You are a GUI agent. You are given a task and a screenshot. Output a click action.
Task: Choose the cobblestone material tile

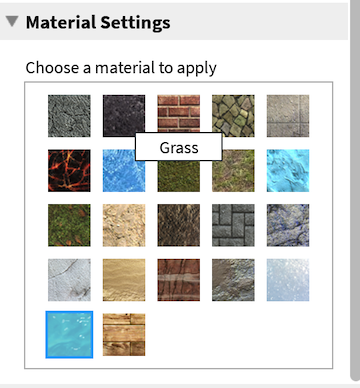pyautogui.click(x=233, y=116)
